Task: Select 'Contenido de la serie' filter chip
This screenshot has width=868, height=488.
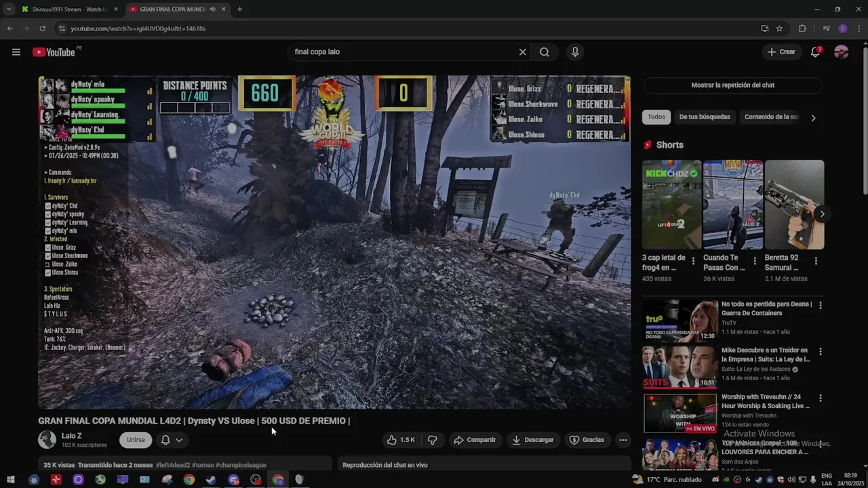Action: click(x=772, y=117)
